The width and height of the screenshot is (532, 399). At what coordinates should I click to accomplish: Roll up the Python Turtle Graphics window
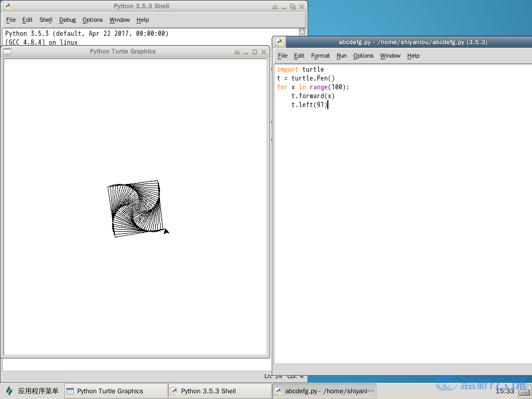point(237,51)
